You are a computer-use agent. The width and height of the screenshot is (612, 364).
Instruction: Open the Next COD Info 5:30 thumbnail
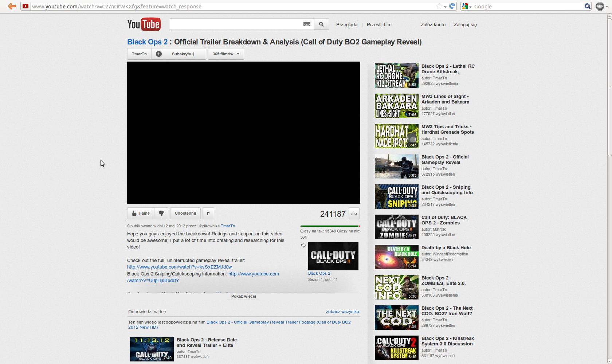click(x=397, y=287)
